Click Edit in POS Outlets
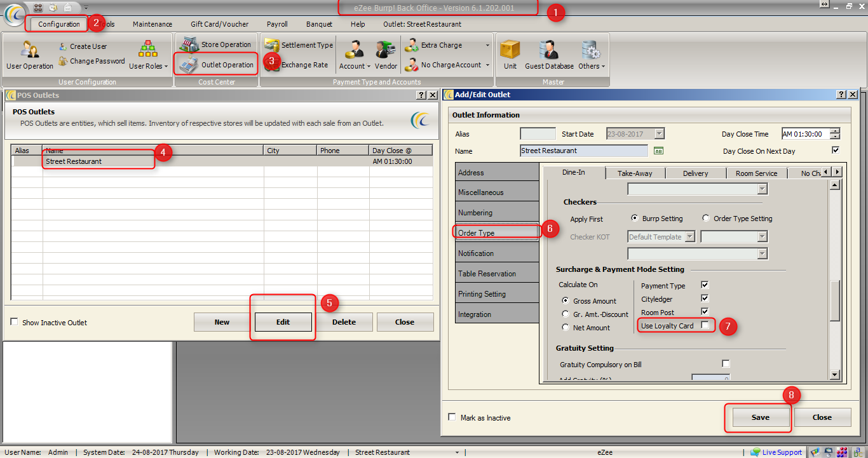Screen dimensions: 868x458 pyautogui.click(x=283, y=322)
